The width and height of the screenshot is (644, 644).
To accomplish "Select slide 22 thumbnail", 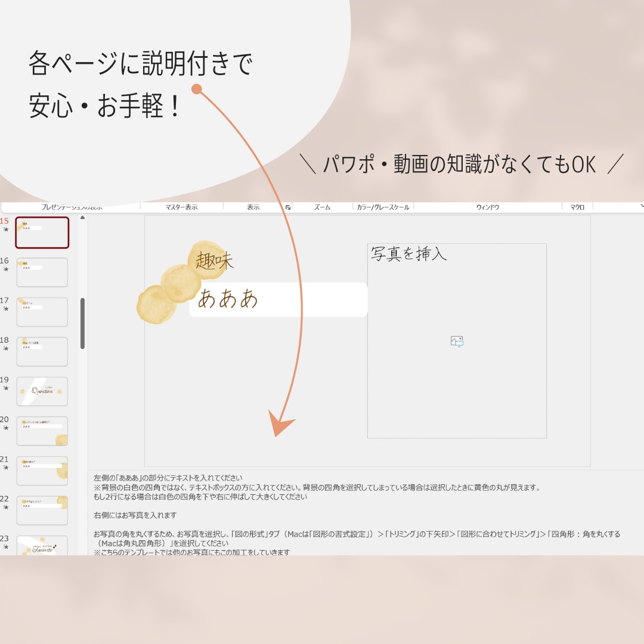I will (x=42, y=510).
